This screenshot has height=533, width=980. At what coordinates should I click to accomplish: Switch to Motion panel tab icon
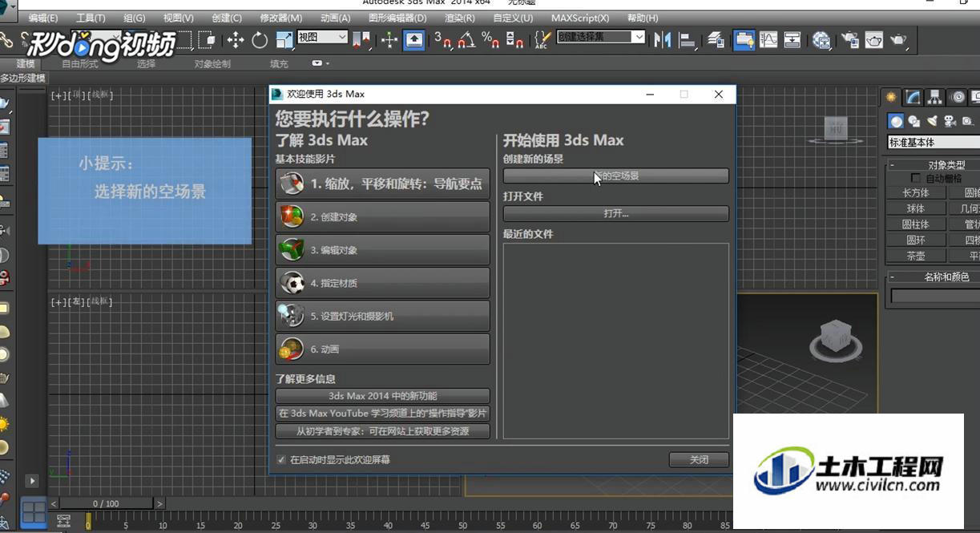point(958,97)
